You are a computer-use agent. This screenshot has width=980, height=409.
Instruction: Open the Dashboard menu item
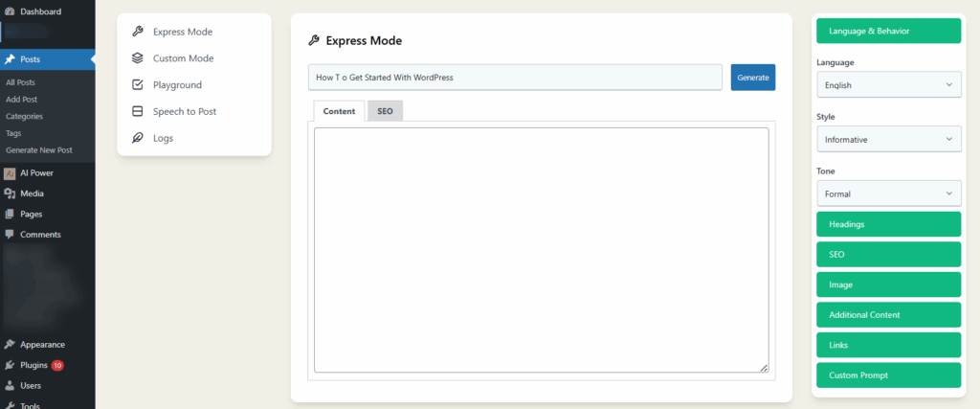40,11
